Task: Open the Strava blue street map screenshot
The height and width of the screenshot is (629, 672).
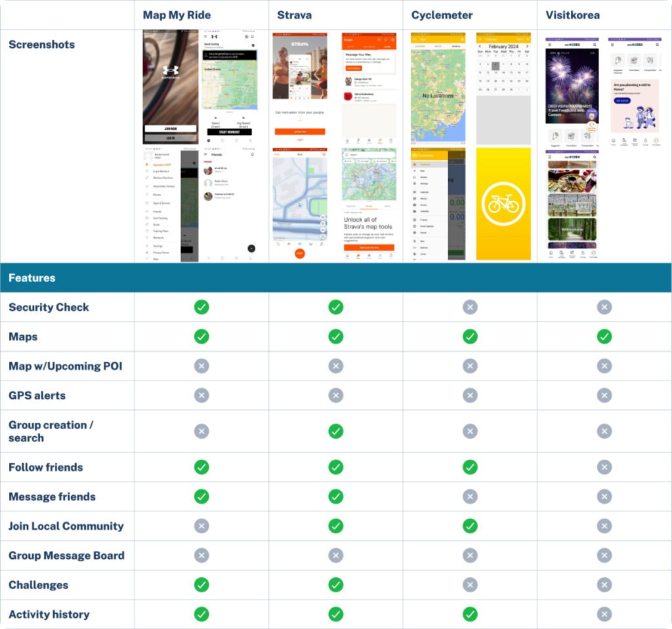Action: point(300,205)
